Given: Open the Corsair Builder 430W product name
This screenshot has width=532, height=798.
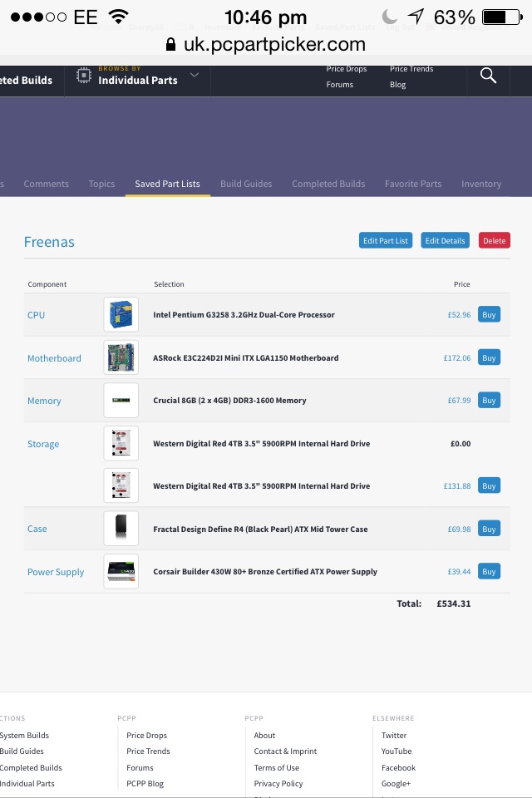Looking at the screenshot, I should pos(265,572).
